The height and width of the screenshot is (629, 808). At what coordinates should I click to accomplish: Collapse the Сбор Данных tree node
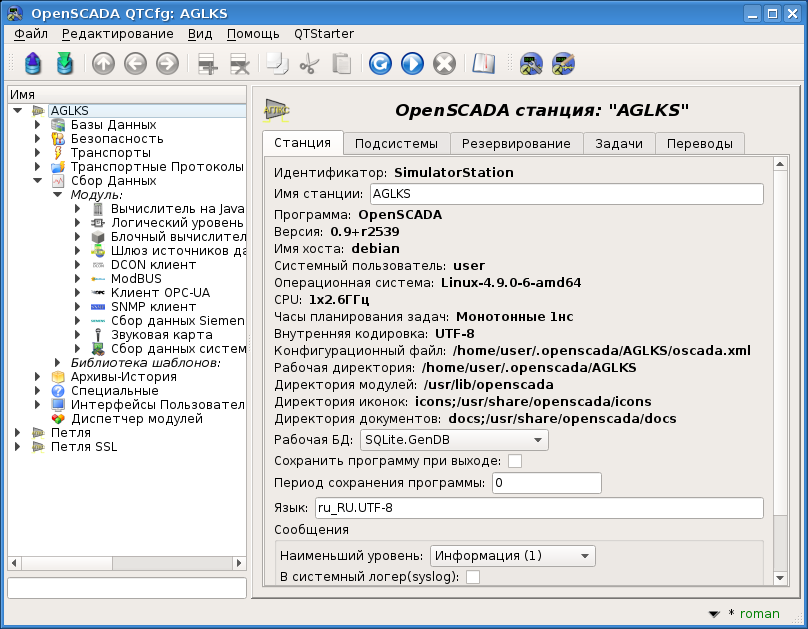(x=38, y=181)
